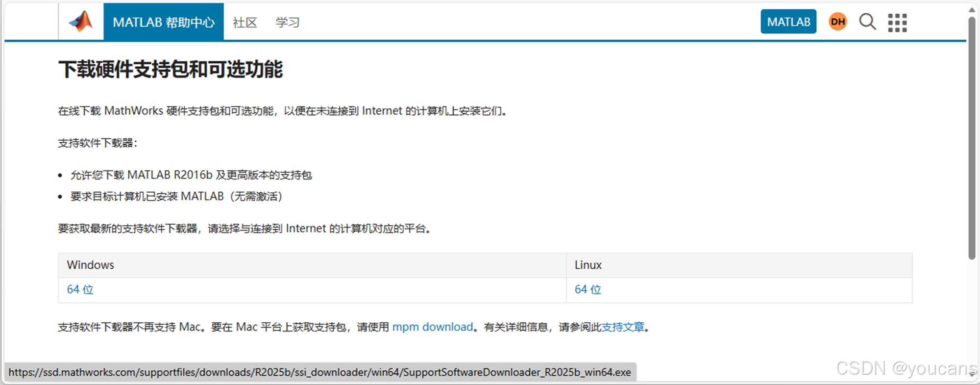Click the heading 下载硬件支持包和可选功能
The height and width of the screenshot is (385, 980).
[x=171, y=69]
